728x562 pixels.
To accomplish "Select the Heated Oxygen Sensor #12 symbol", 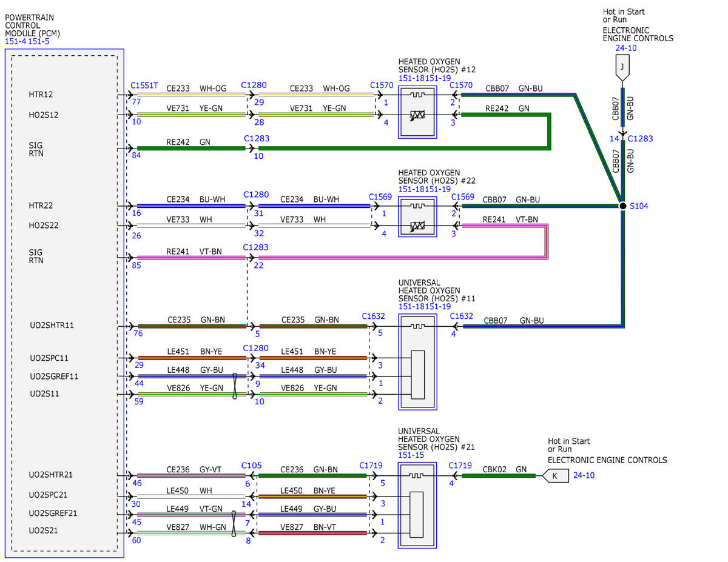I will [x=417, y=112].
